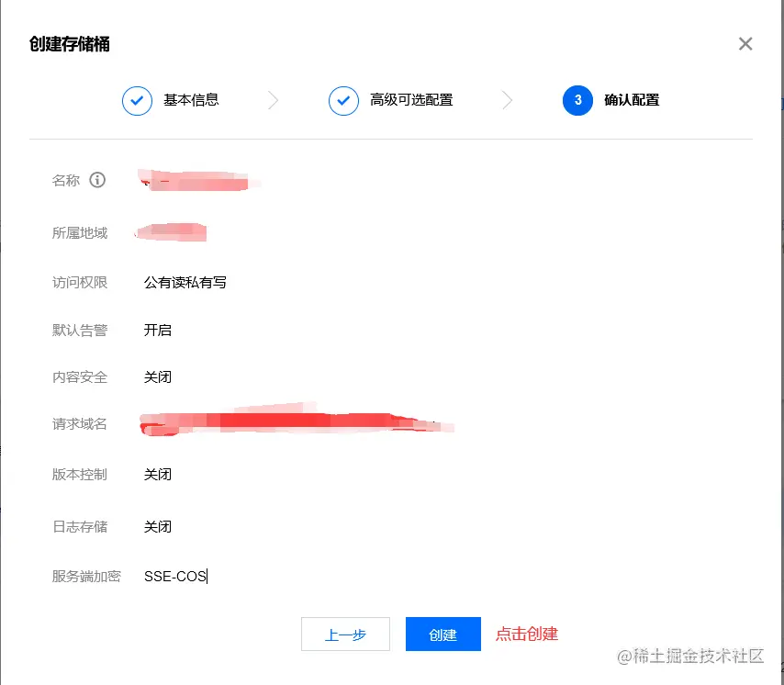This screenshot has width=784, height=685.
Task: Click the 上一步 button
Action: coord(345,634)
